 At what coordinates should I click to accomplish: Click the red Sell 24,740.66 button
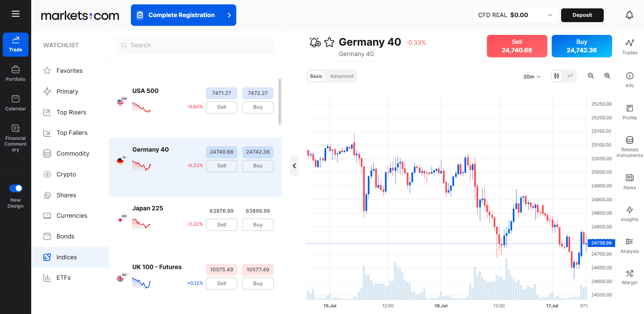[517, 46]
